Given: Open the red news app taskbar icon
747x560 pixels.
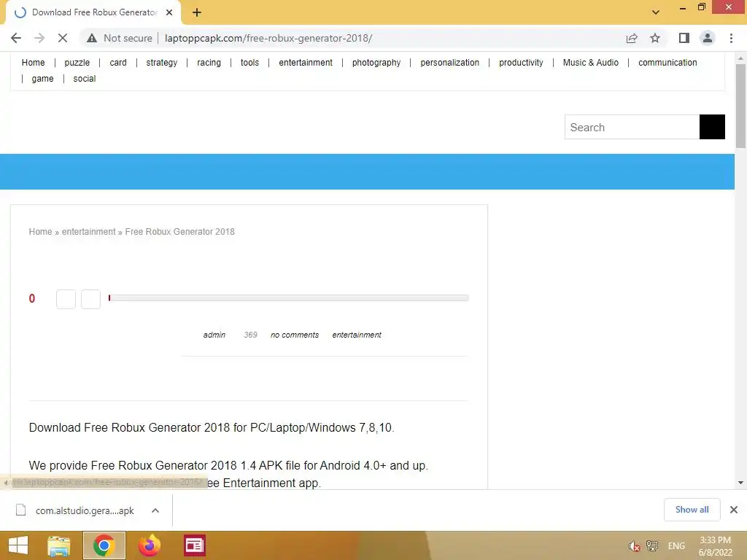Looking at the screenshot, I should pyautogui.click(x=194, y=545).
